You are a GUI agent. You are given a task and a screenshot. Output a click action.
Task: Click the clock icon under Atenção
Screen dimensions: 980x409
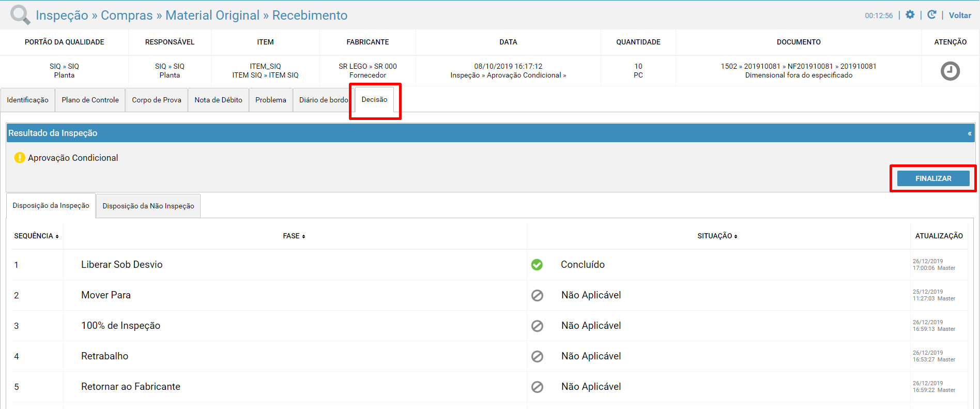[950, 71]
